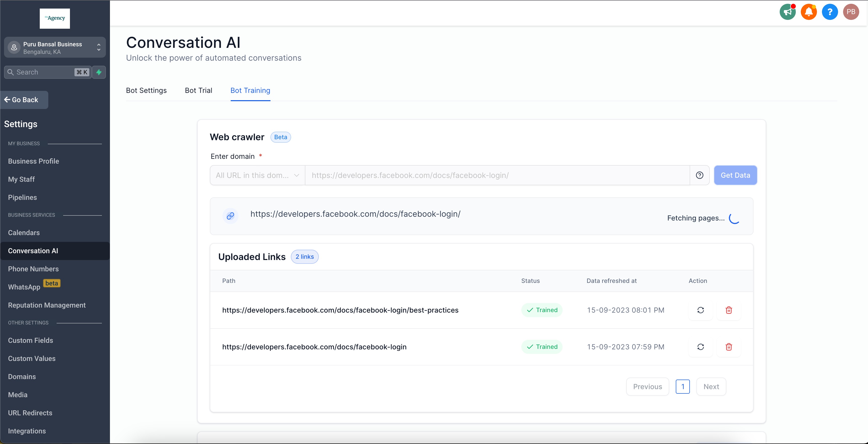The image size is (868, 444).
Task: Switch to the Bot Trial tab
Action: click(x=199, y=90)
